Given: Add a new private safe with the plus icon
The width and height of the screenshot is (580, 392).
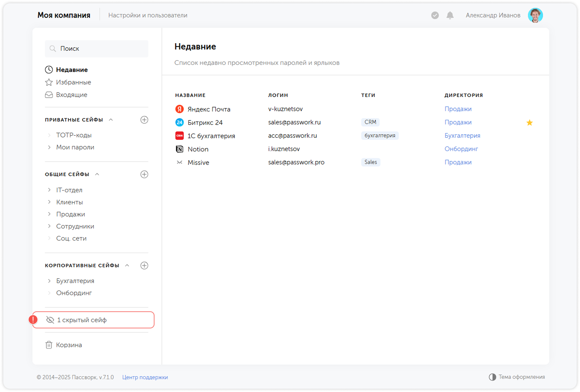Looking at the screenshot, I should pyautogui.click(x=144, y=120).
